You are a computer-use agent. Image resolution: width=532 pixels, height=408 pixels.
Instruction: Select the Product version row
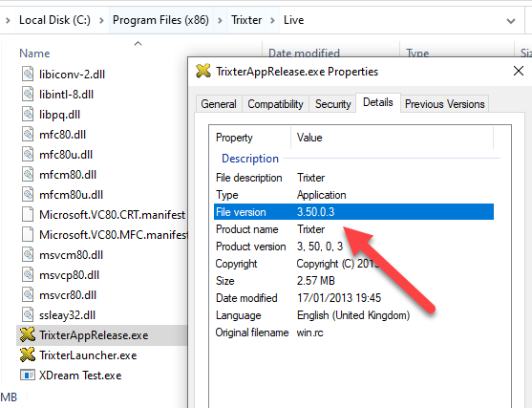point(354,247)
